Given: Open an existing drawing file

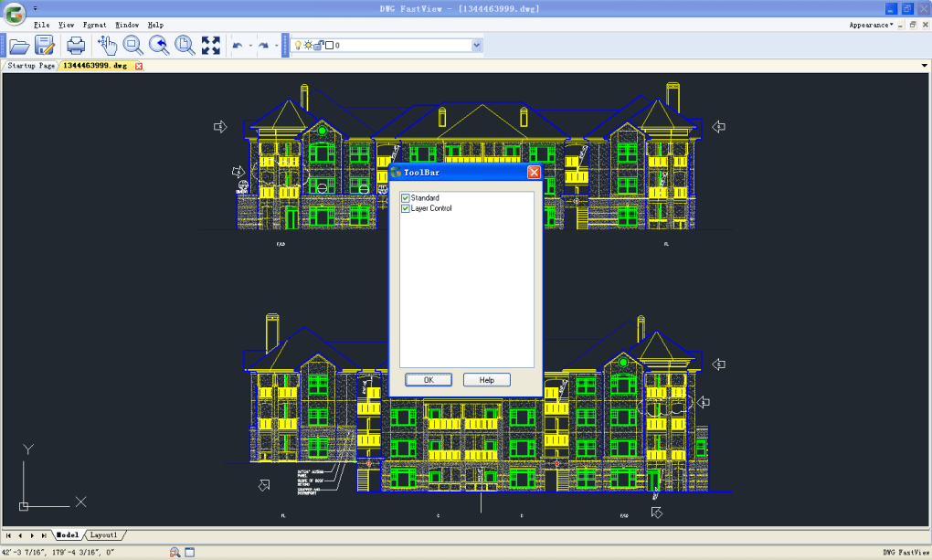Looking at the screenshot, I should 18,44.
